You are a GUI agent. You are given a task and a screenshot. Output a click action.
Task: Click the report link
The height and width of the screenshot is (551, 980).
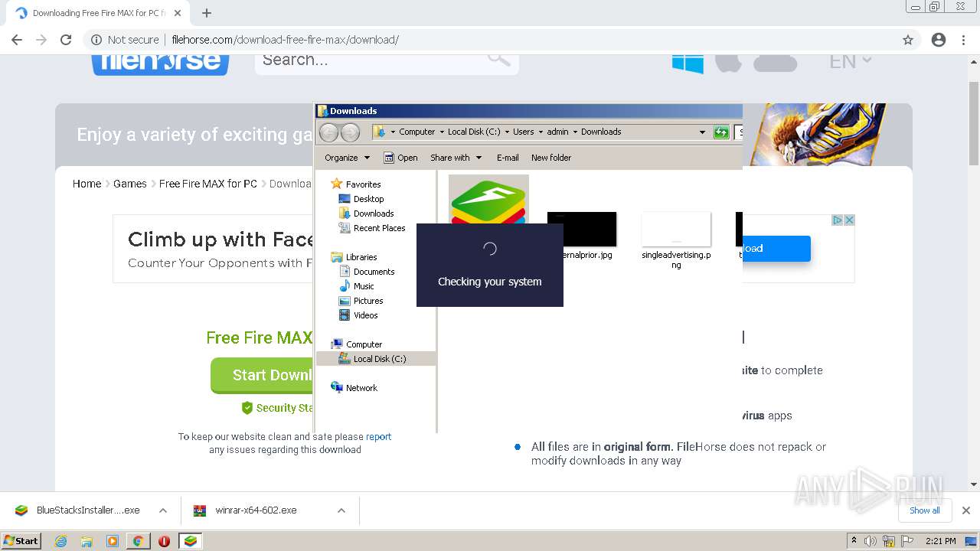point(378,437)
